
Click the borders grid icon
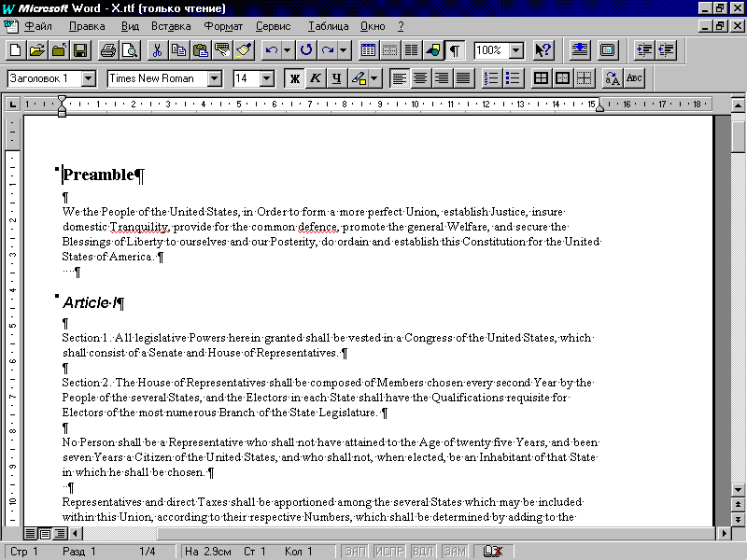pyautogui.click(x=541, y=78)
